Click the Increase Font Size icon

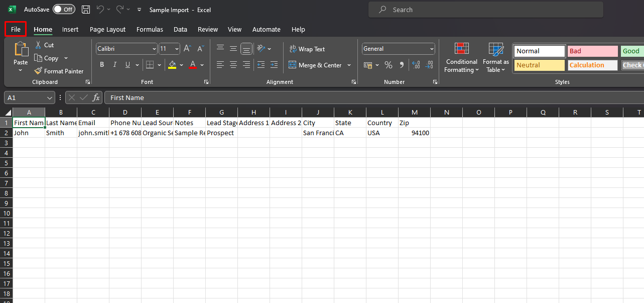(x=187, y=49)
